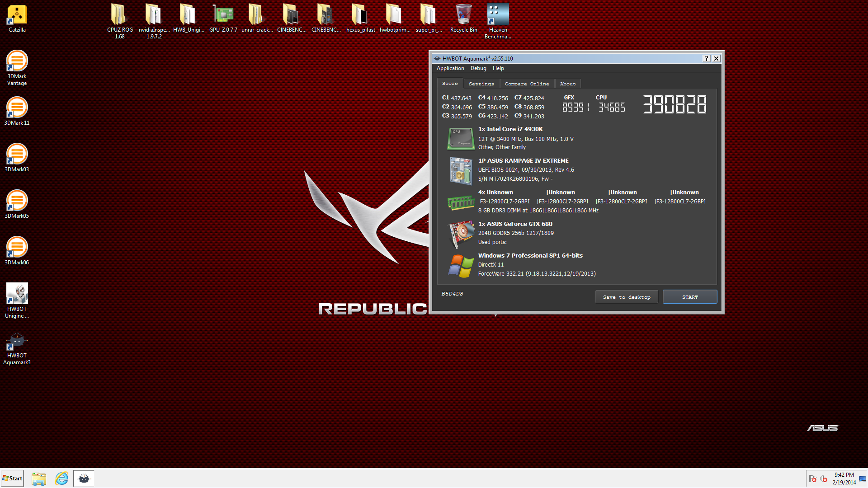The image size is (868, 488).
Task: Launch the HWBOT Aquamark3 desktop shortcut
Action: click(17, 347)
